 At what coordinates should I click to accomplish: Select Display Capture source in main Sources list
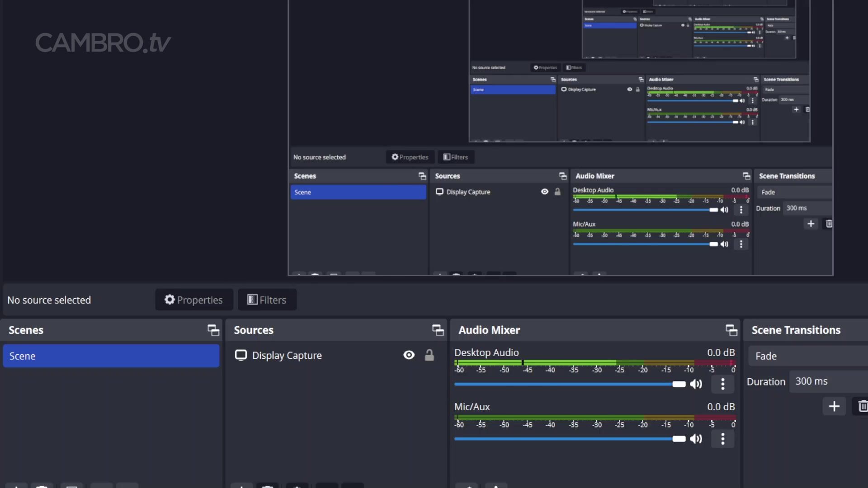pos(287,356)
